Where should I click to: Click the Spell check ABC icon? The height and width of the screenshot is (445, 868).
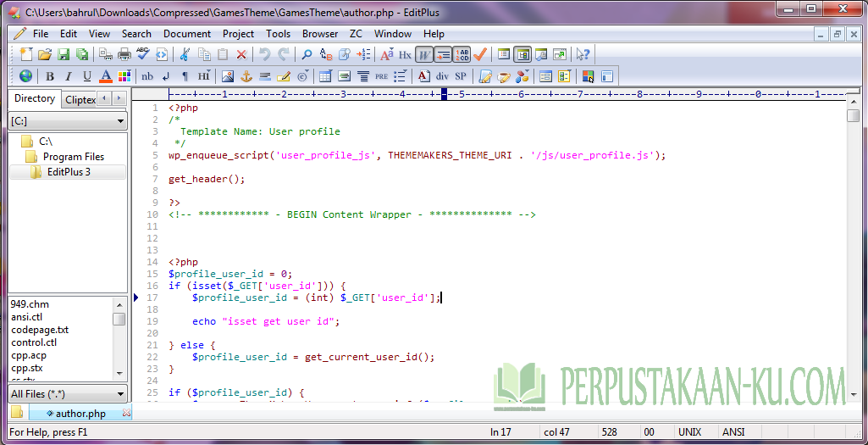pyautogui.click(x=143, y=54)
